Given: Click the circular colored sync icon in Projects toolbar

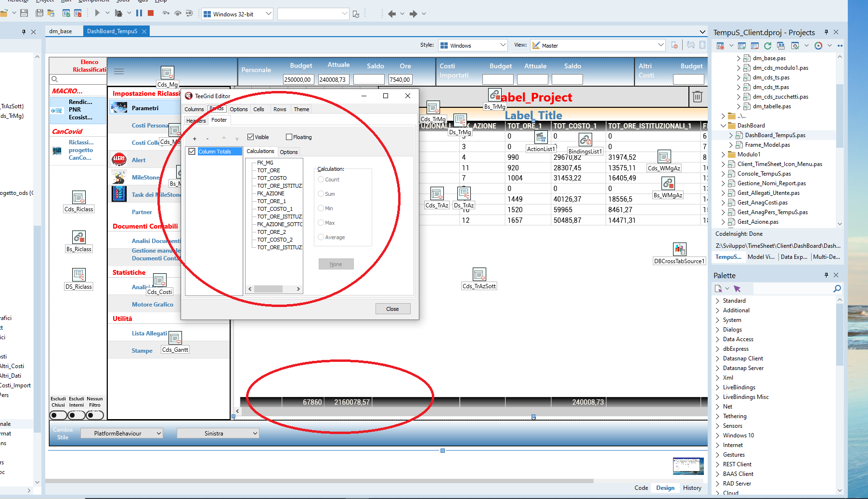Looking at the screenshot, I should 818,46.
